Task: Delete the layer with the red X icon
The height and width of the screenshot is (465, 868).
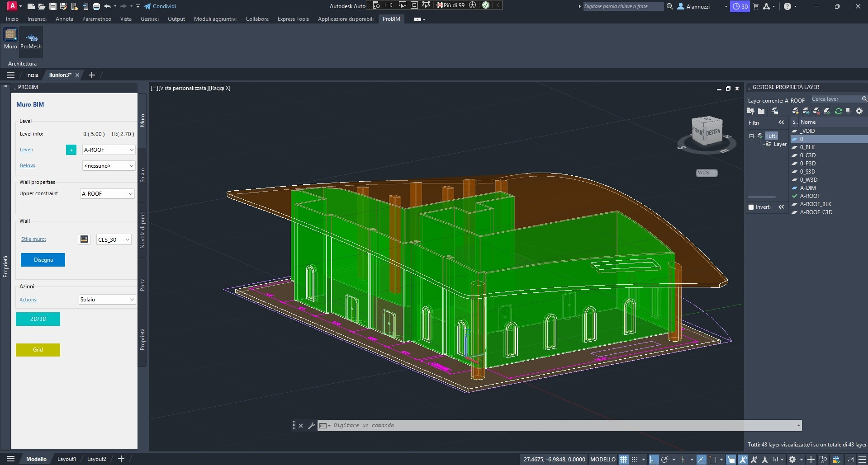Action: pyautogui.click(x=816, y=111)
